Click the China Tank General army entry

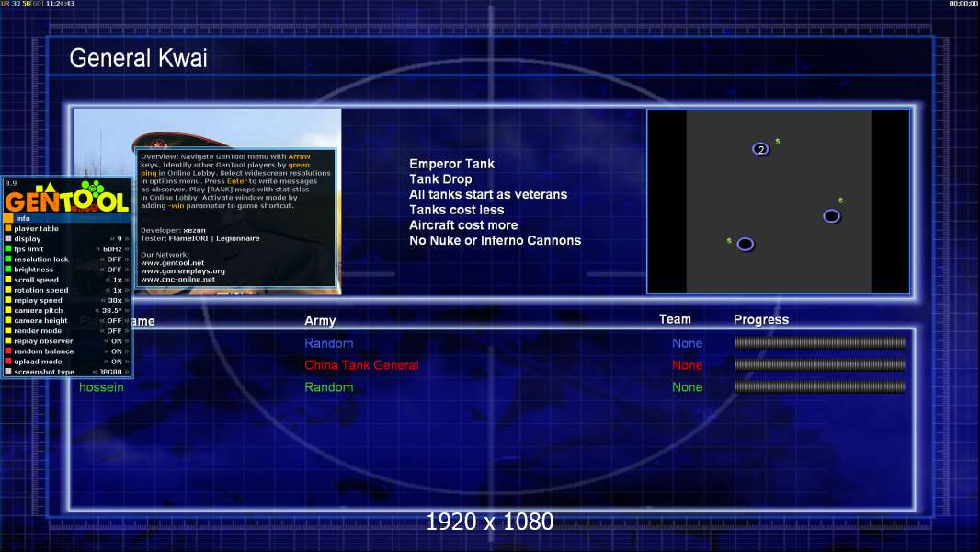tap(361, 365)
